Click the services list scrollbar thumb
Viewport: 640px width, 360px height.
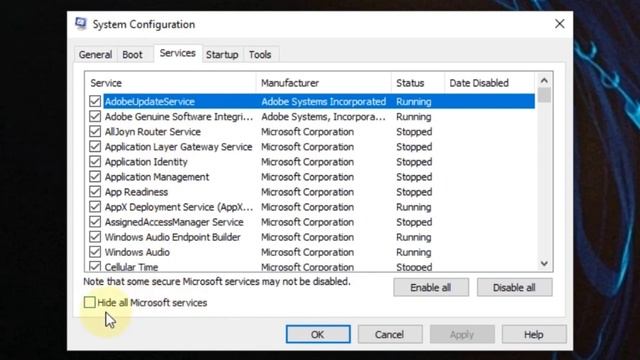click(544, 95)
